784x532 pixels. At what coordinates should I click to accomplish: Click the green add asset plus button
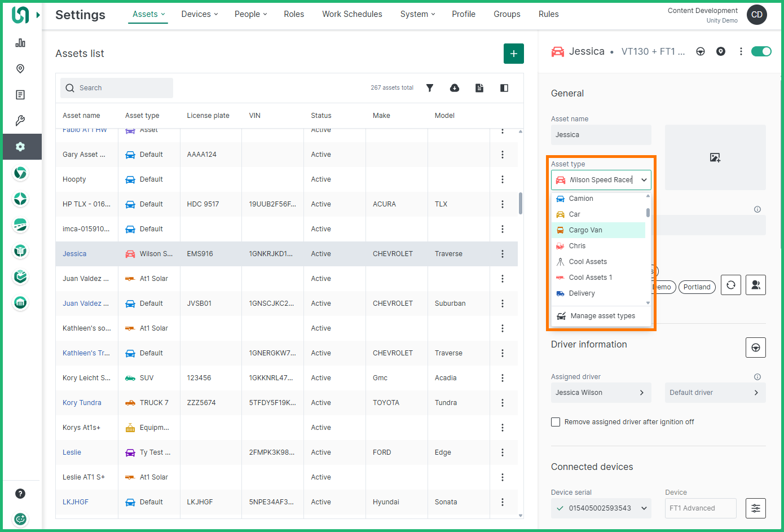click(513, 54)
